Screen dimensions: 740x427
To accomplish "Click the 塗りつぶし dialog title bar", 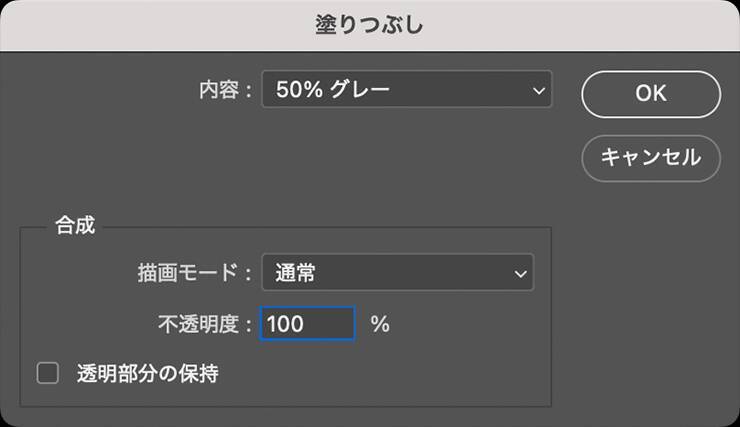I will click(x=370, y=24).
